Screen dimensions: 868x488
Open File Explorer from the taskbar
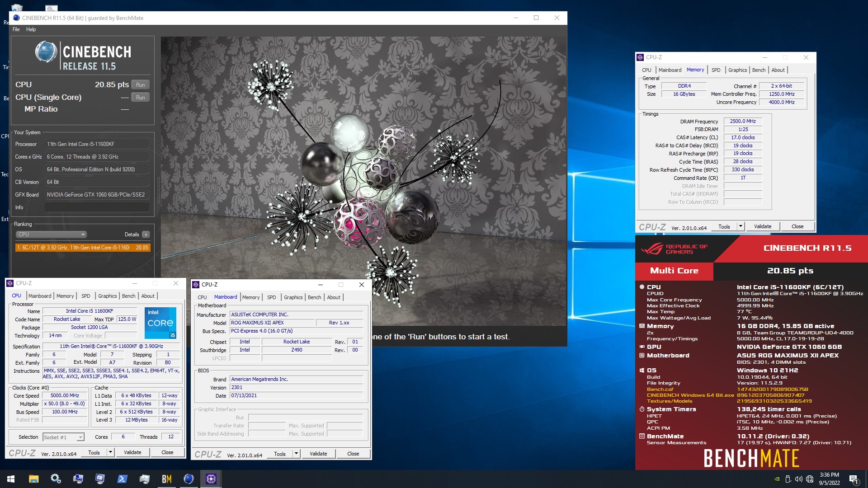[33, 479]
